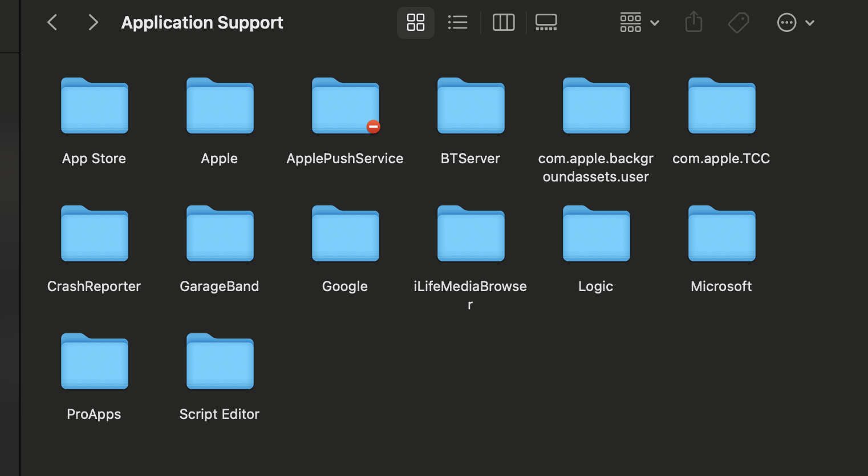Go forward with the right chevron button
868x476 pixels.
pos(93,23)
